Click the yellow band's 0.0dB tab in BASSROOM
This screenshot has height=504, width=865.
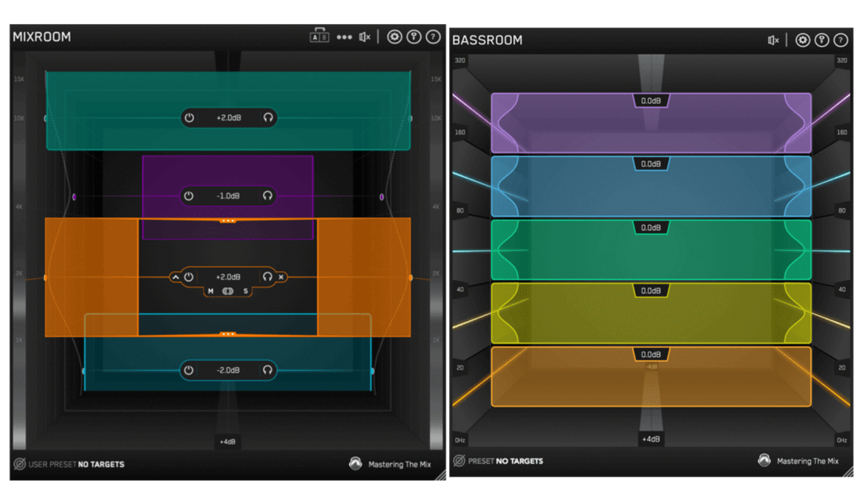[x=651, y=291]
